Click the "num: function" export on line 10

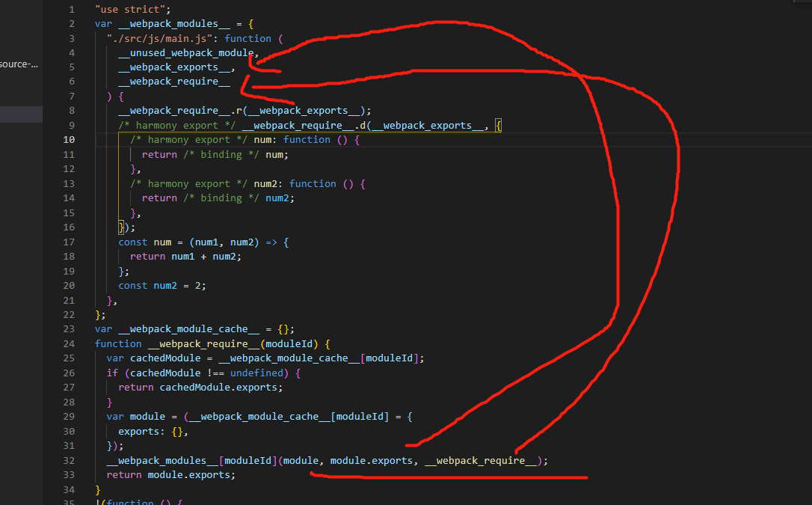point(292,139)
